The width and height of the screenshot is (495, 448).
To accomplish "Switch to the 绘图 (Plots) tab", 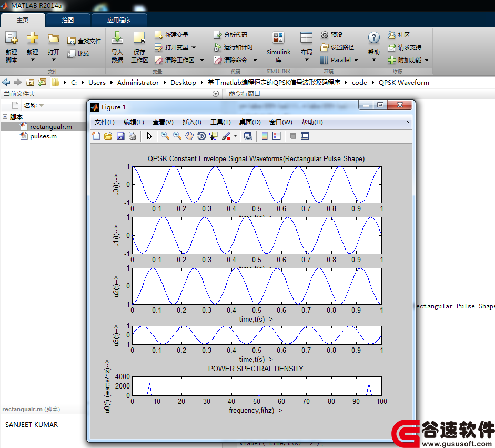I will [68, 20].
